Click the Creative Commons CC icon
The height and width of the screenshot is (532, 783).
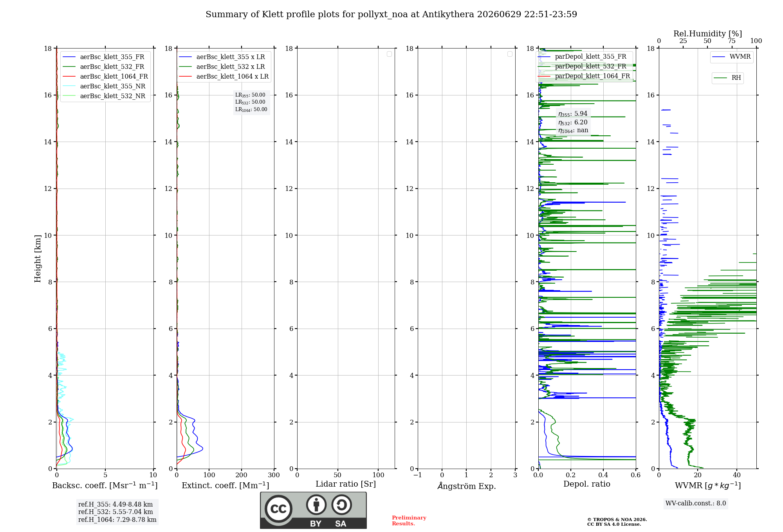point(278,509)
